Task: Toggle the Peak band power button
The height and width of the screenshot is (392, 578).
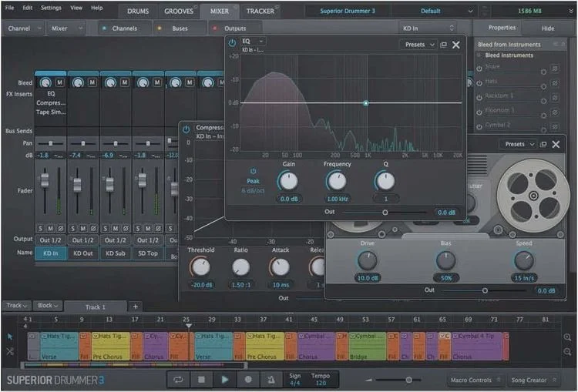Action: point(254,171)
